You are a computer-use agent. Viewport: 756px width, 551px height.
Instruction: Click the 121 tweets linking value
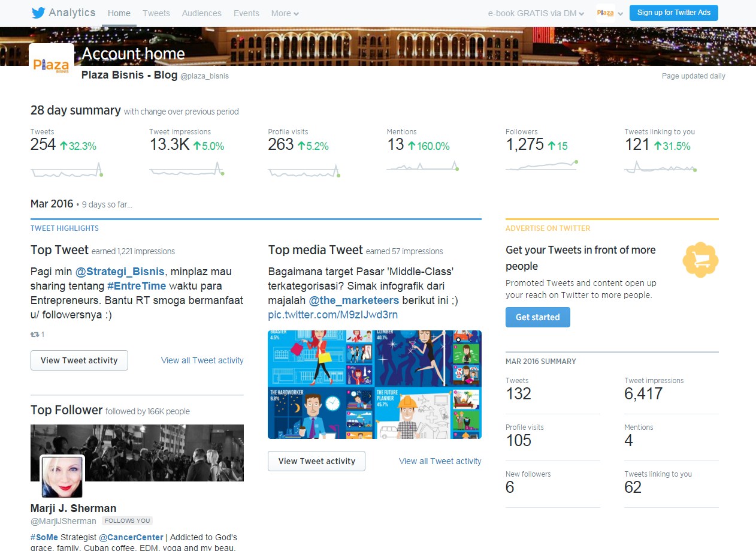click(x=637, y=144)
